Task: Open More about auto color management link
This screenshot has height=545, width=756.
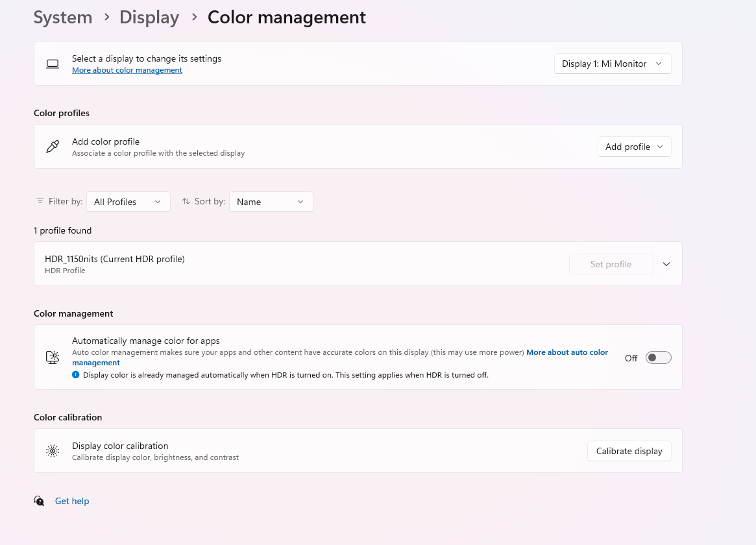Action: [340, 357]
